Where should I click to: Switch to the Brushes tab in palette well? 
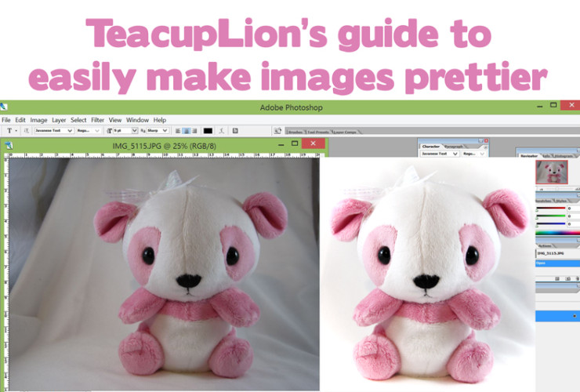295,132
